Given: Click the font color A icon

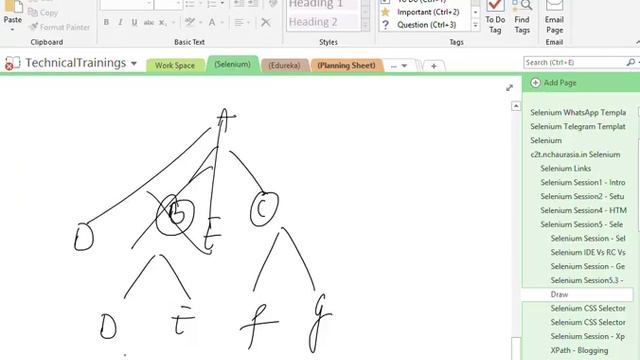Looking at the screenshot, I should [x=212, y=22].
